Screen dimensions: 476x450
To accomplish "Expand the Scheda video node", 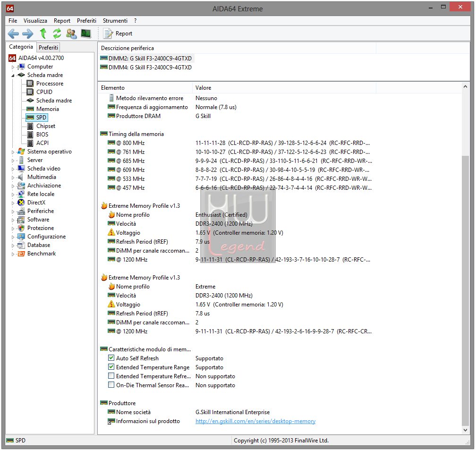I will click(13, 169).
